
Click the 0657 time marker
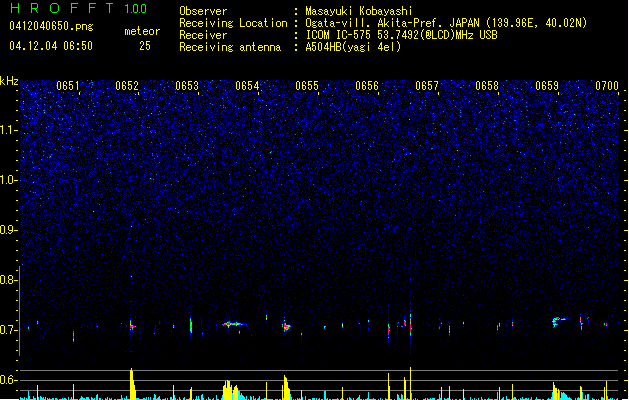427,86
